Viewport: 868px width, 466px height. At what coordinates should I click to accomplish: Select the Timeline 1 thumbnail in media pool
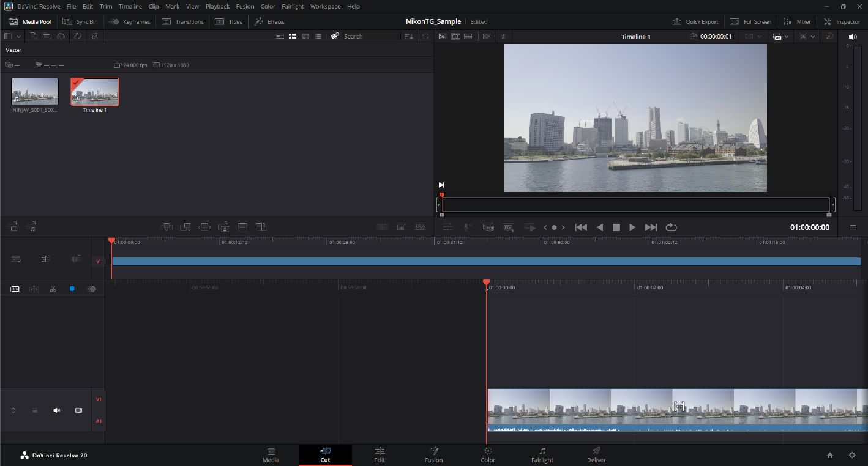95,92
